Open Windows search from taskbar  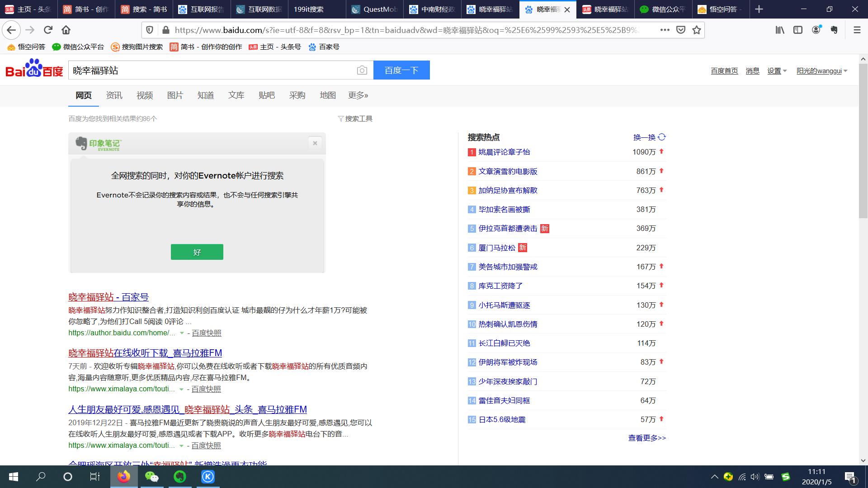pyautogui.click(x=41, y=477)
